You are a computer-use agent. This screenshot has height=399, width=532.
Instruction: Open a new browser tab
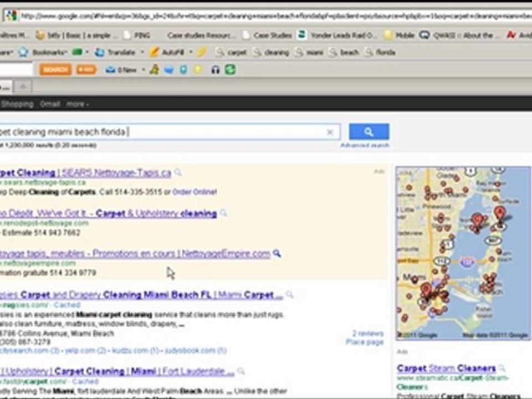(x=23, y=87)
